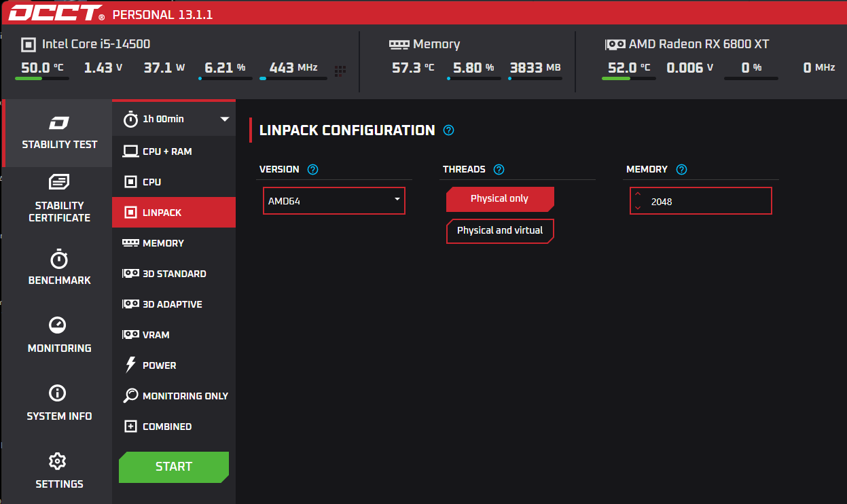Select the COMBINED test
This screenshot has width=847, height=504.
pyautogui.click(x=174, y=427)
